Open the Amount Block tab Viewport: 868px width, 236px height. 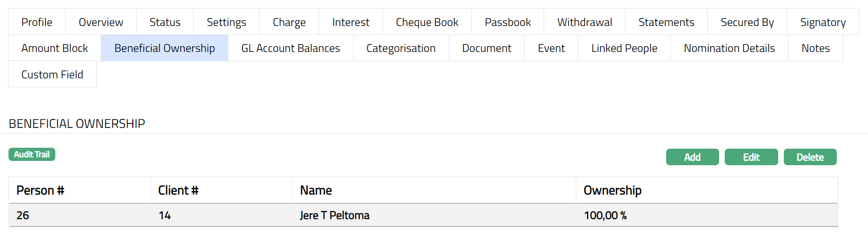pos(55,48)
